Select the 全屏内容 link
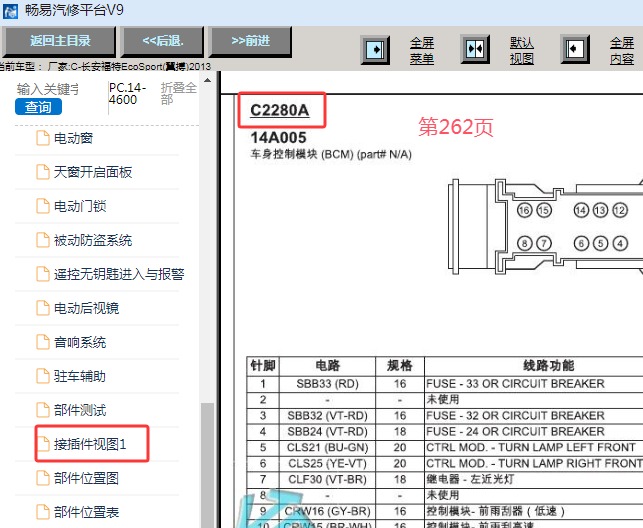Viewport: 643px width, 528px height. 622,51
